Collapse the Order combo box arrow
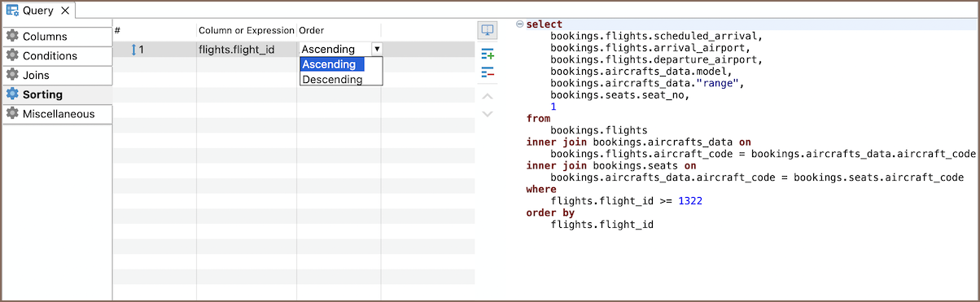The width and height of the screenshot is (980, 302). (377, 50)
